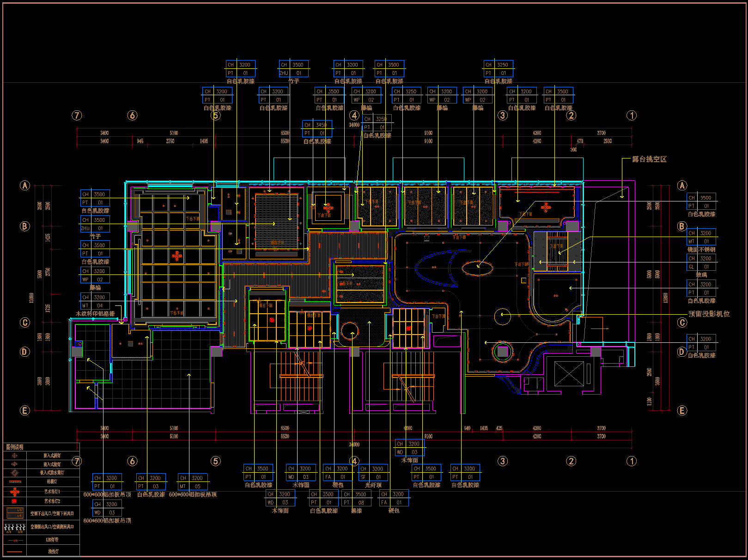Click the LED灯带 legend label

pos(52,540)
